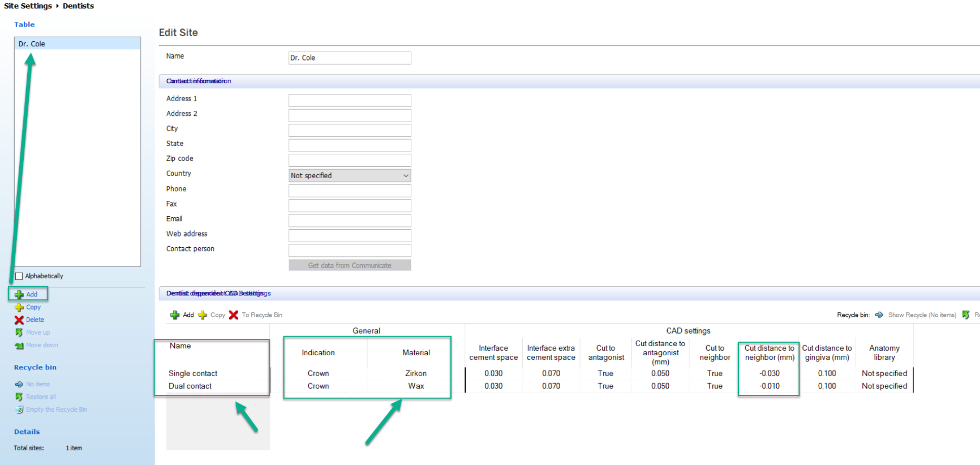Click Show Recycle arrow icon
The image size is (980, 465).
coord(879,315)
